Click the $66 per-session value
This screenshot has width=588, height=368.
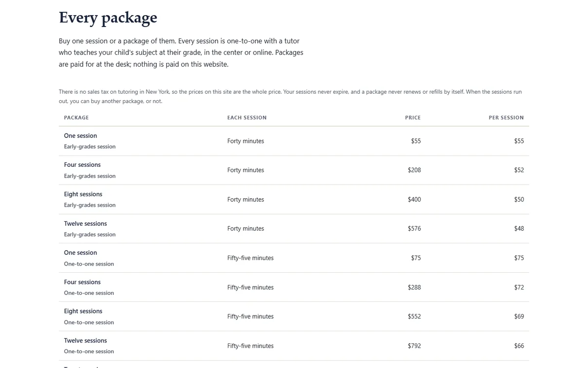[519, 346]
